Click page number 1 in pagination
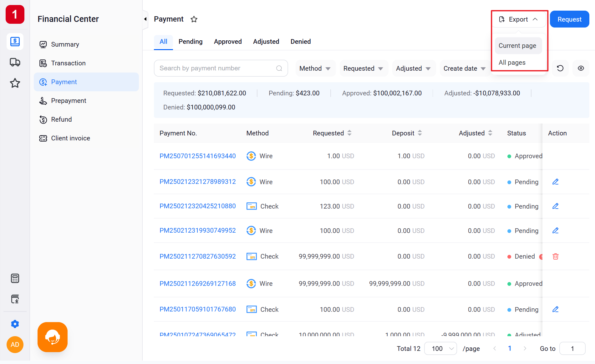The image size is (595, 364). 510,348
